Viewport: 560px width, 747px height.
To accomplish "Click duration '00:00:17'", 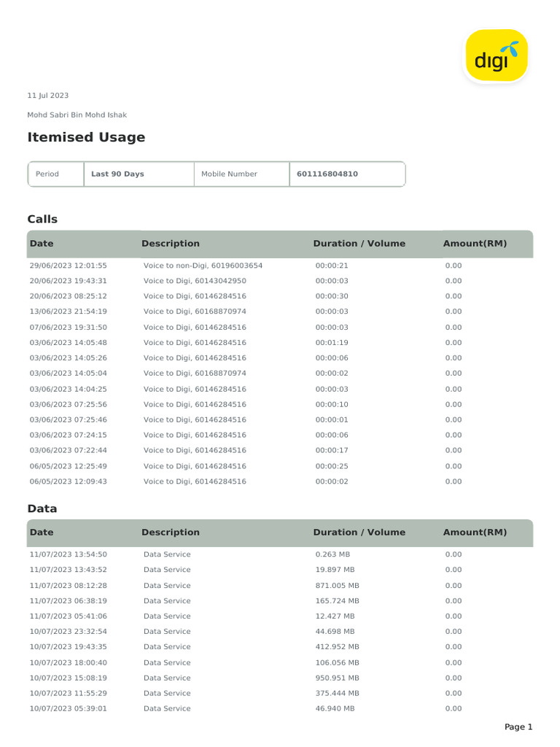I will tap(332, 450).
